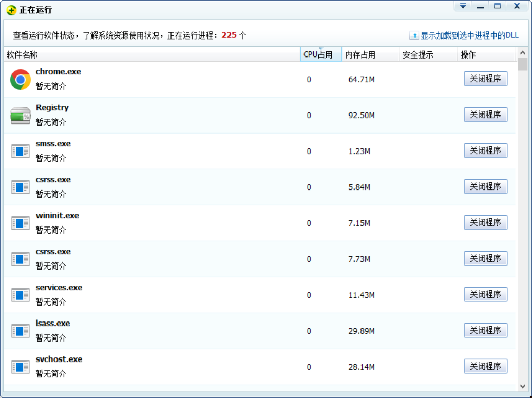Screen dimensions: 532x398
Task: Close chrome.exe with 关闭程序 button
Action: point(485,79)
